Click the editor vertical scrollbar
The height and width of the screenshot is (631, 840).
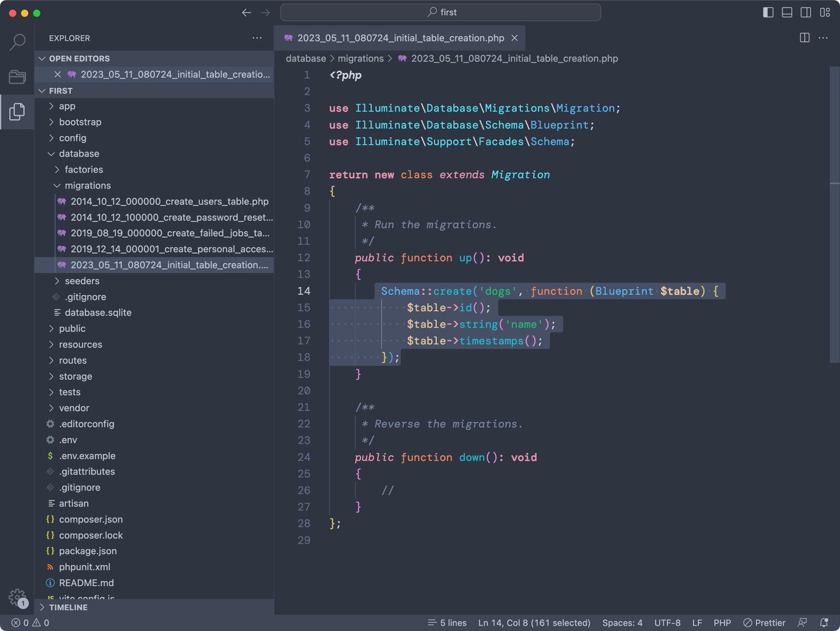834,213
